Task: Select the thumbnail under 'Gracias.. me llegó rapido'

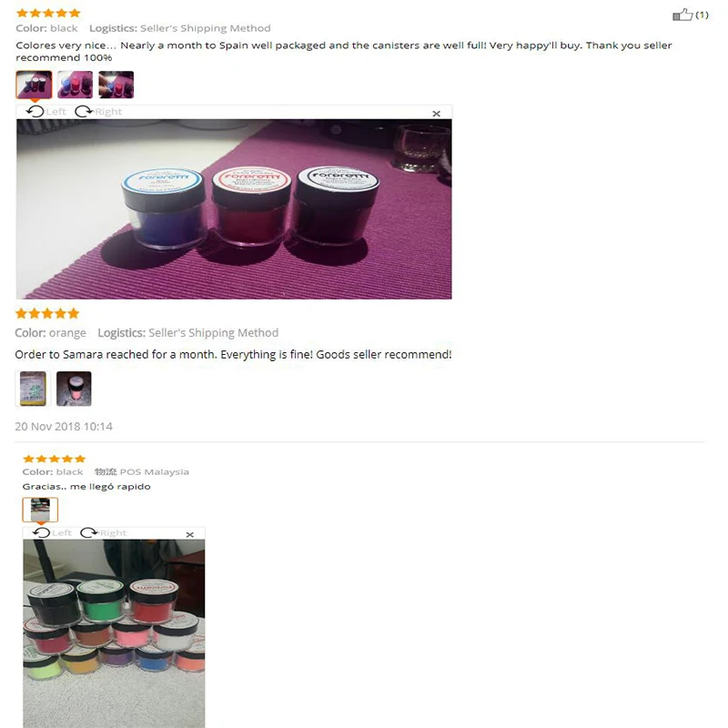Action: click(40, 510)
